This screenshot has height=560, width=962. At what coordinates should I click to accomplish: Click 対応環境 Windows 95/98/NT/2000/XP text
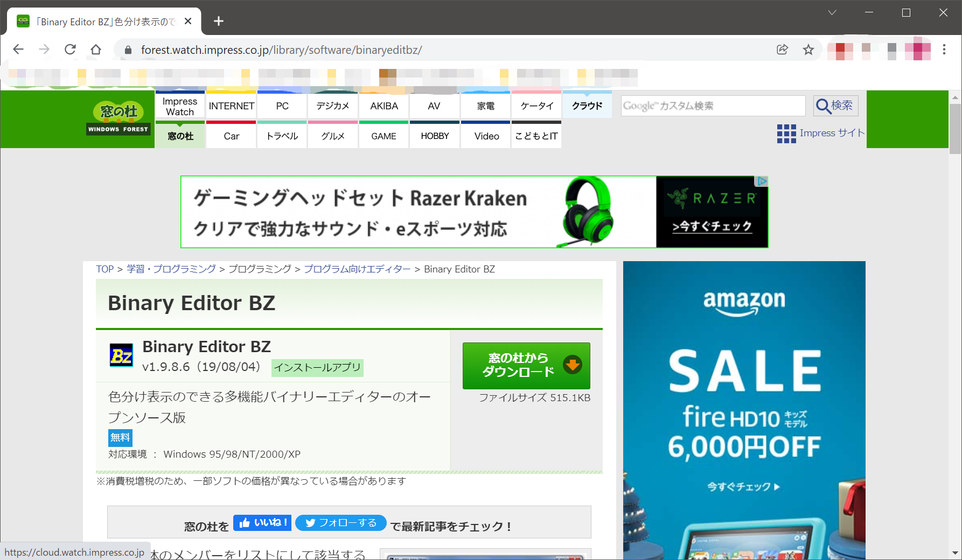point(205,454)
